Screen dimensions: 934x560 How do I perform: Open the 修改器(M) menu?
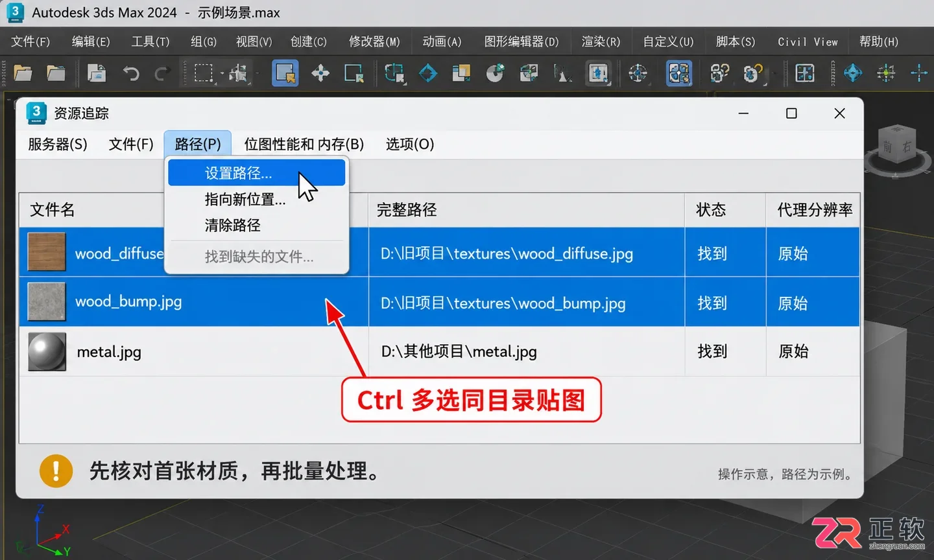click(x=374, y=41)
